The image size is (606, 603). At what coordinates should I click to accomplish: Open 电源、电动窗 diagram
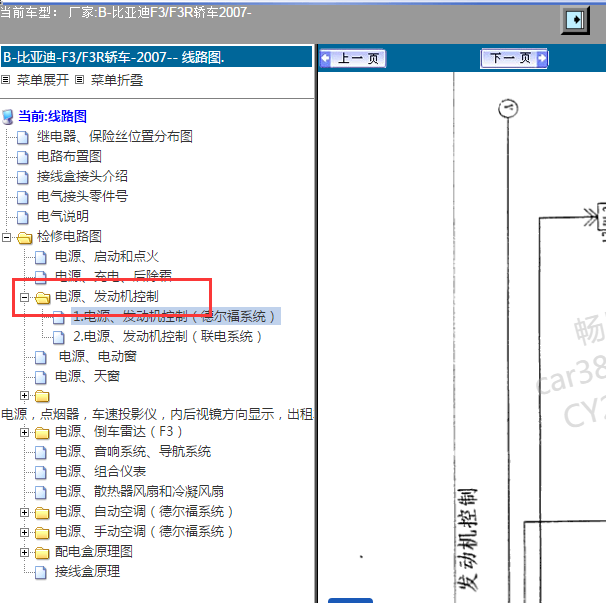tap(98, 356)
